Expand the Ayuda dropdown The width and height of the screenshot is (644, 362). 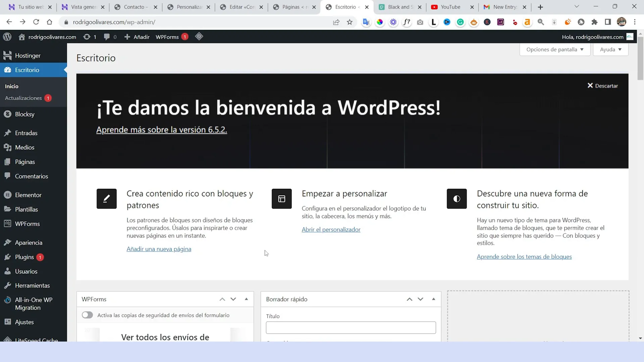(610, 49)
